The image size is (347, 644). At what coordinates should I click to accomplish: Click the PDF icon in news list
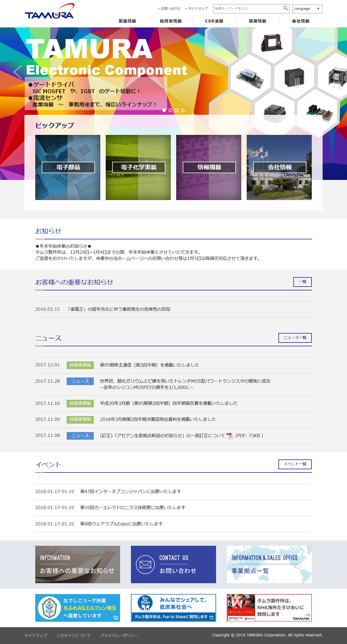(230, 436)
